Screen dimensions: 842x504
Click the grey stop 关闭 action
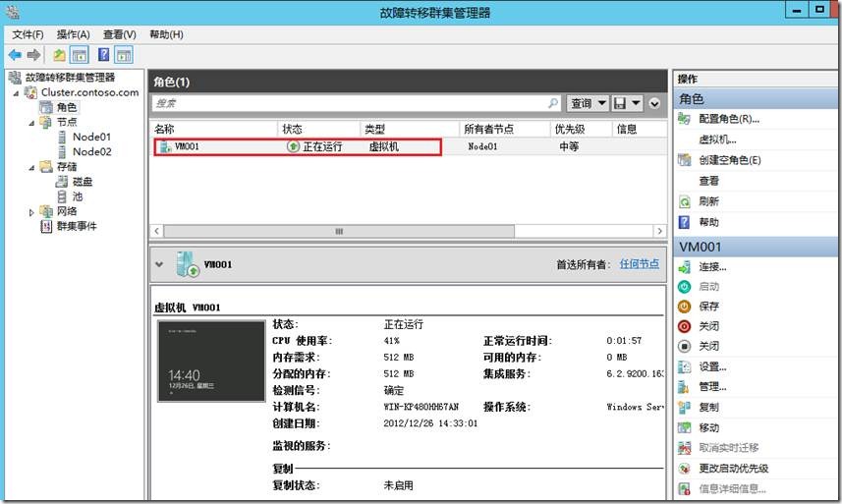708,346
